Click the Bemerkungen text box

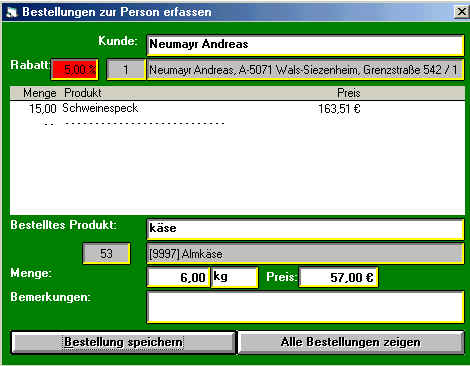[305, 307]
